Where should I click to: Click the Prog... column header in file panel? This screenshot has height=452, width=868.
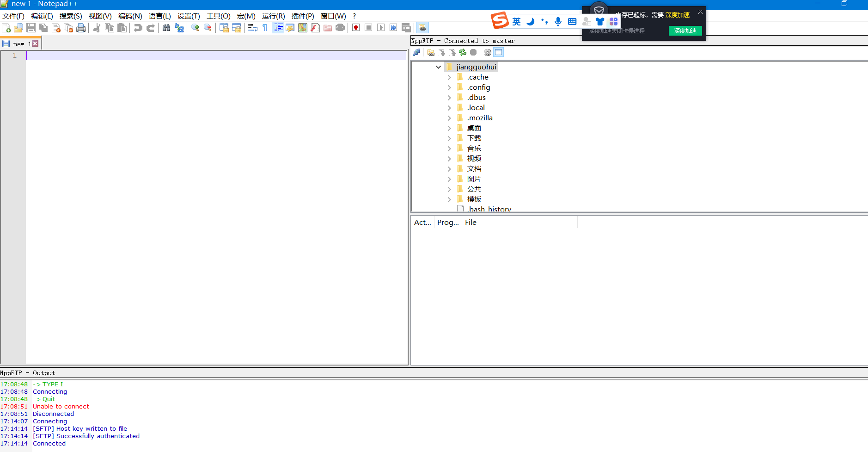(447, 222)
